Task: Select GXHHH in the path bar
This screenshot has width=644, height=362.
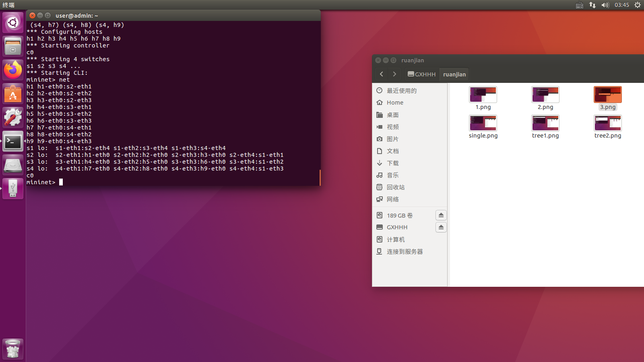Action: point(422,74)
